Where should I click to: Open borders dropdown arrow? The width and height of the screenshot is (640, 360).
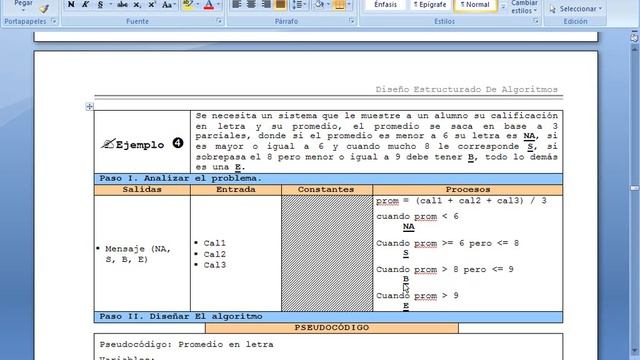349,4
